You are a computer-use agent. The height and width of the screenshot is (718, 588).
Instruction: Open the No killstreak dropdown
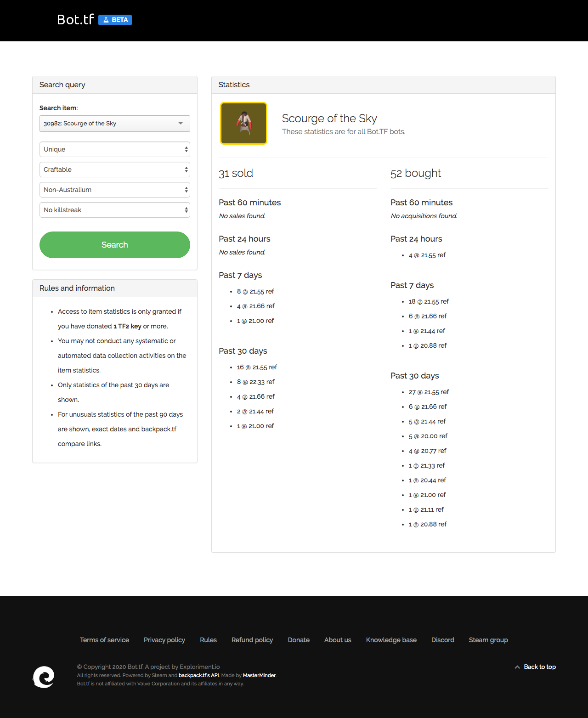[115, 210]
